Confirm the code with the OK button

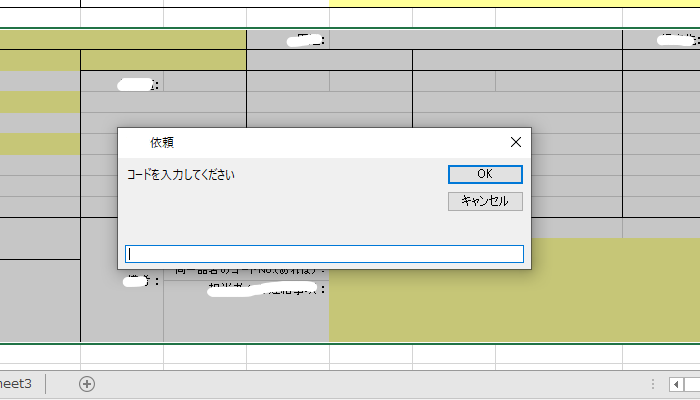pyautogui.click(x=485, y=174)
